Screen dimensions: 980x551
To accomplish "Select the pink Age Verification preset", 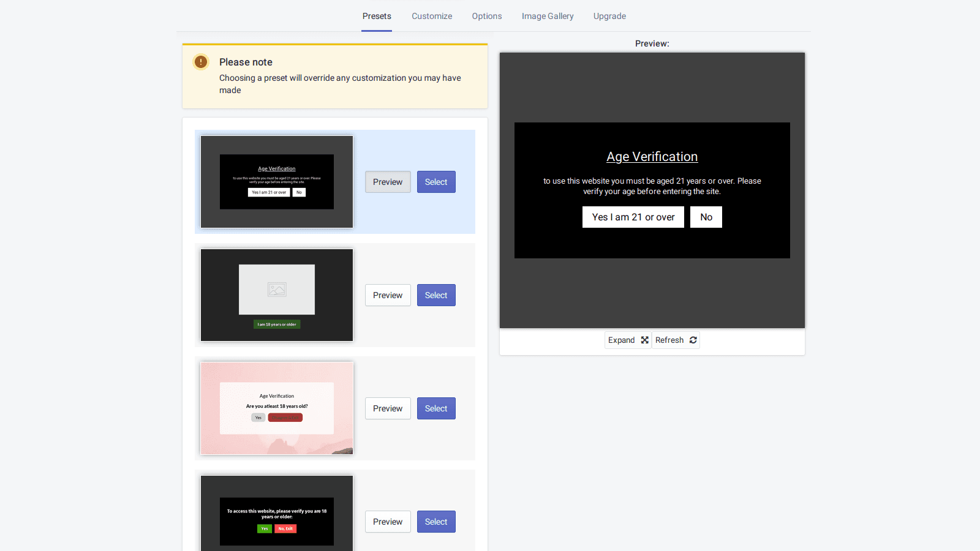I will pos(435,408).
